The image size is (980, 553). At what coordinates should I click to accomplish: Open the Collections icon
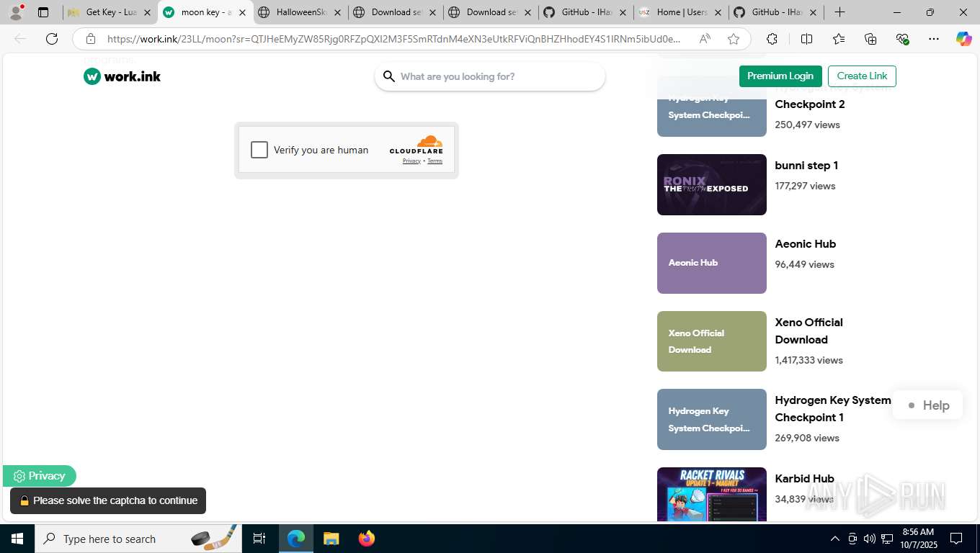(x=870, y=39)
